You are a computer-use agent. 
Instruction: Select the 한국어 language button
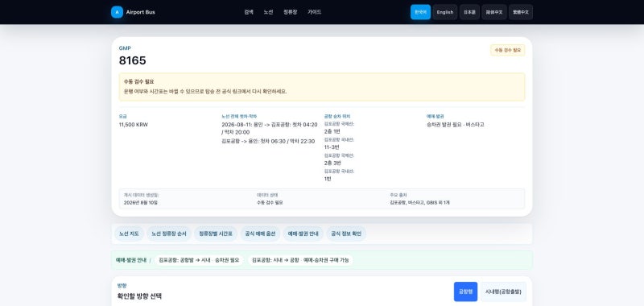tap(420, 12)
